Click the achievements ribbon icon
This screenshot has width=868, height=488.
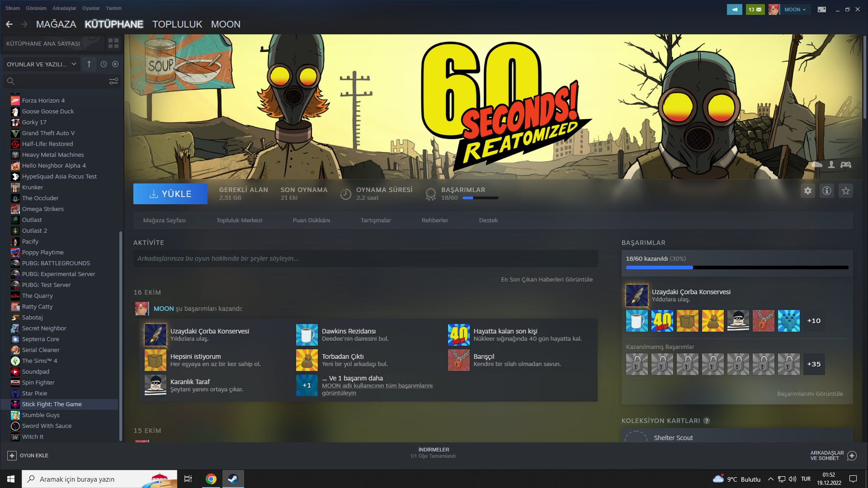tap(431, 194)
